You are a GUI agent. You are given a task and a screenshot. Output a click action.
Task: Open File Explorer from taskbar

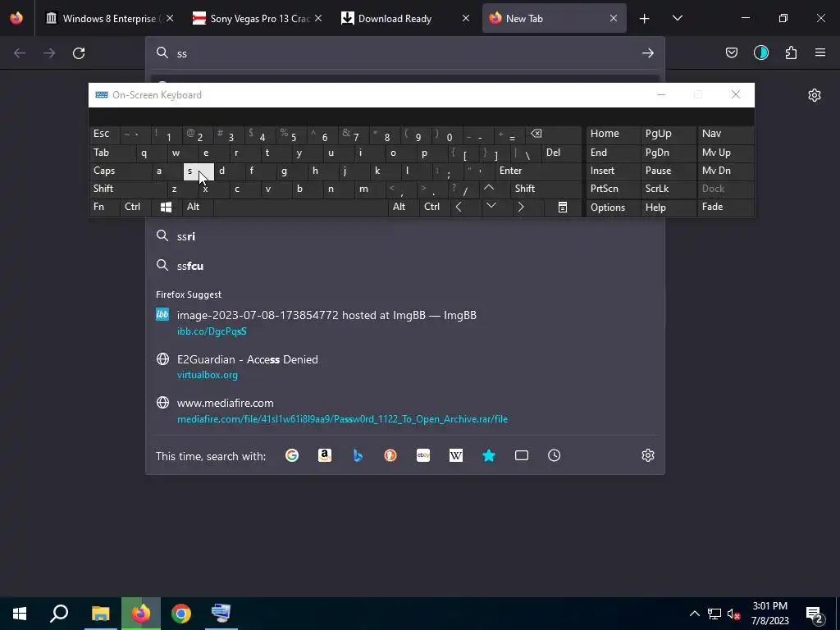coord(100,614)
